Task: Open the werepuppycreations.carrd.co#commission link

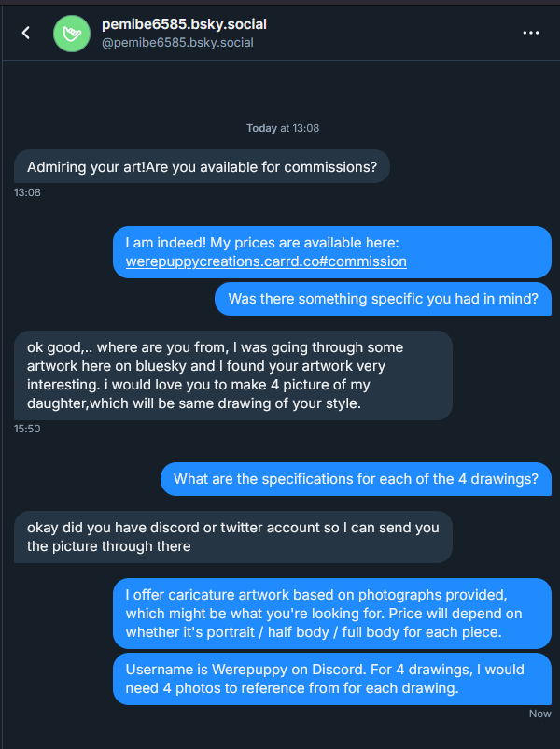Action: (266, 261)
